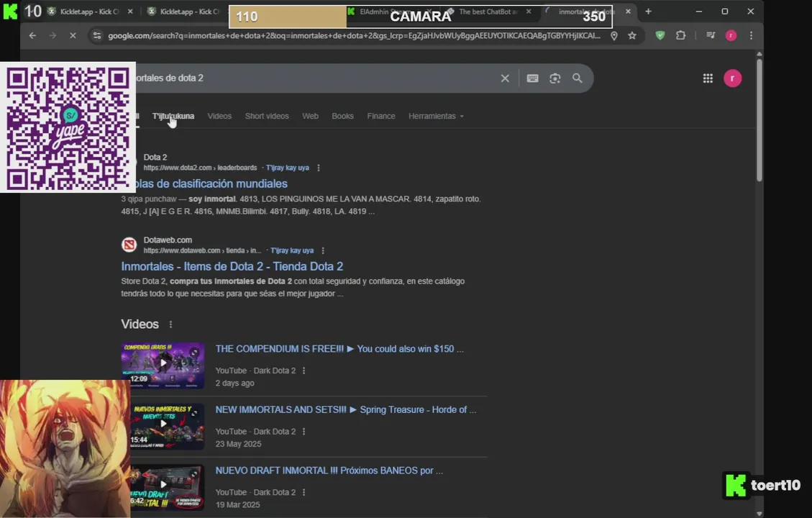This screenshot has height=518, width=812.
Task: Open options for NUEVO DRAFT INMORTAL video
Action: coord(304,493)
